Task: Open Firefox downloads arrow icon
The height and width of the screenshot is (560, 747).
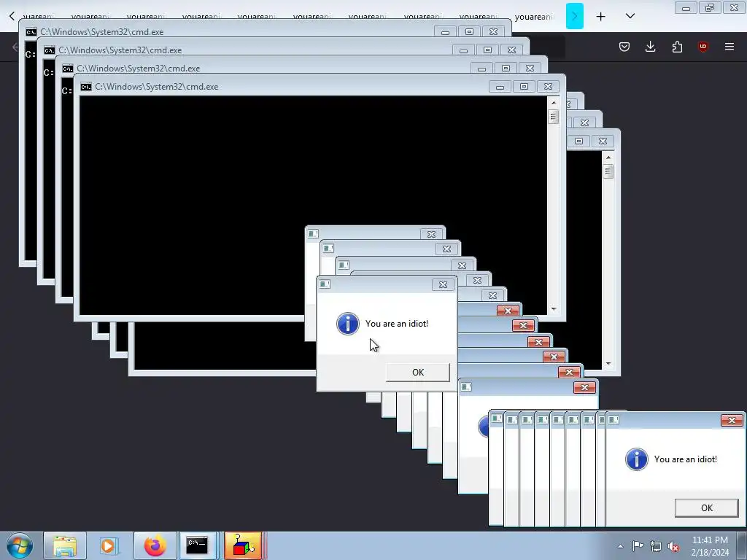Action: click(x=650, y=47)
